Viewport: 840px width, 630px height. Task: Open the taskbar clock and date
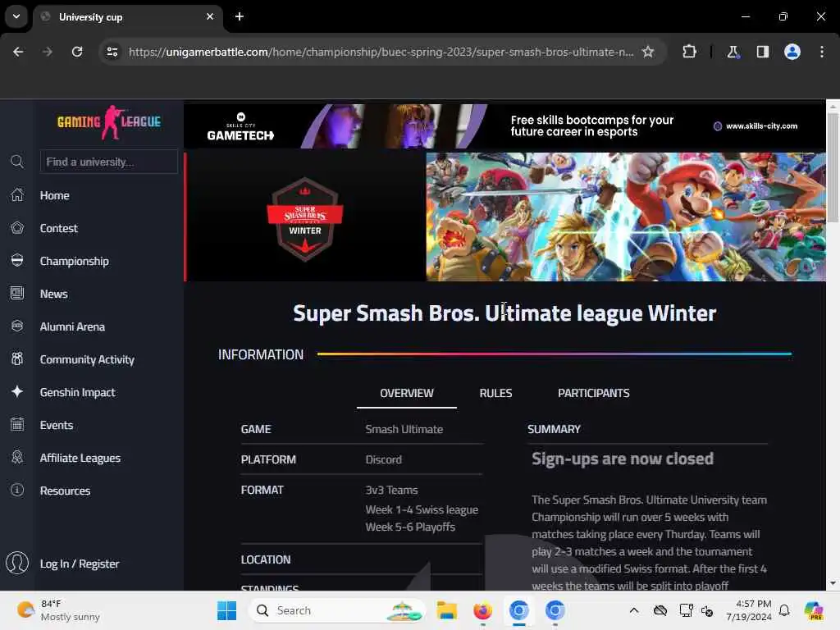click(x=748, y=610)
